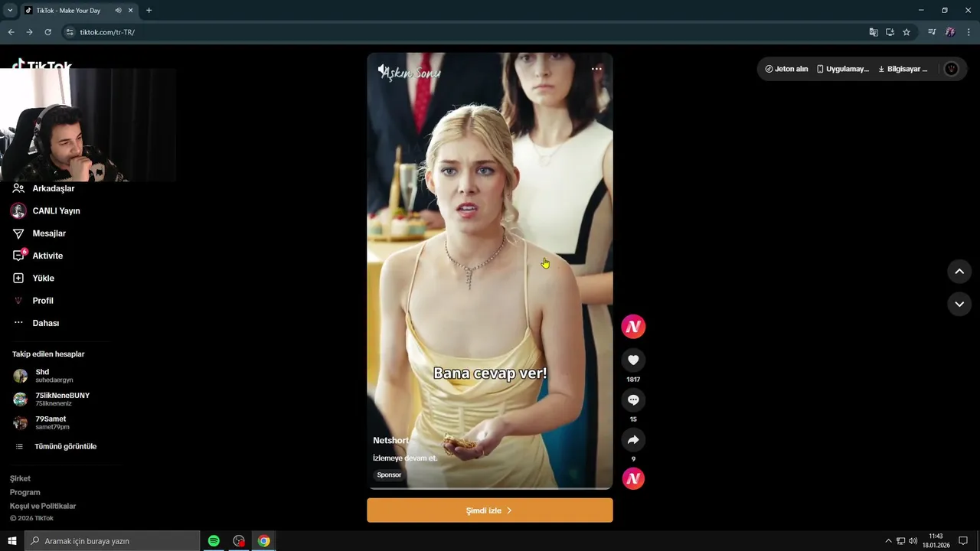Viewport: 980px width, 551px height.
Task: Click the browser forward arrow
Action: (x=29, y=32)
